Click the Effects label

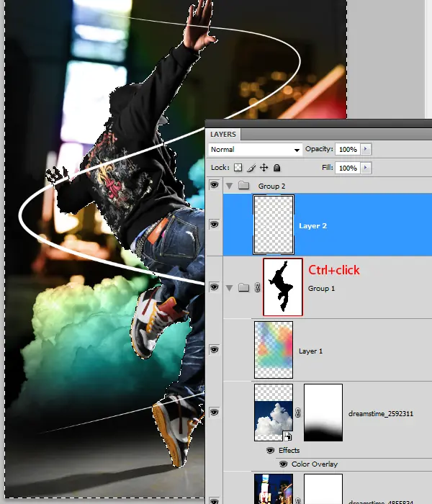point(289,450)
